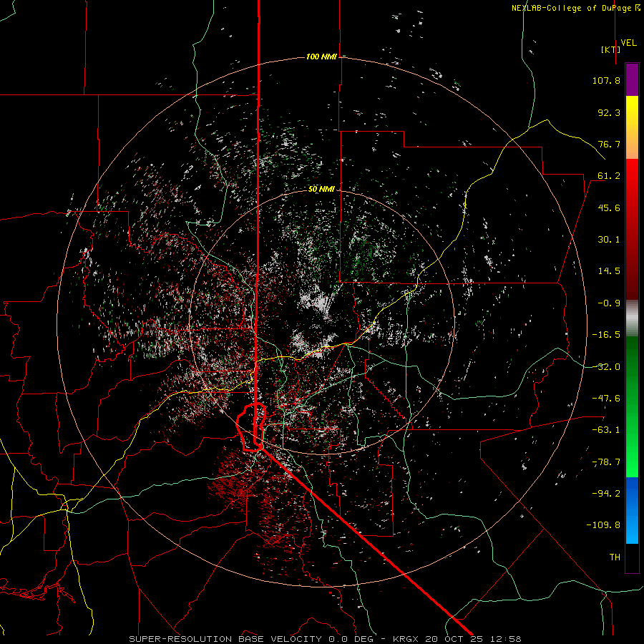Click the 30.1 scale value
The image size is (644, 644).
[609, 240]
